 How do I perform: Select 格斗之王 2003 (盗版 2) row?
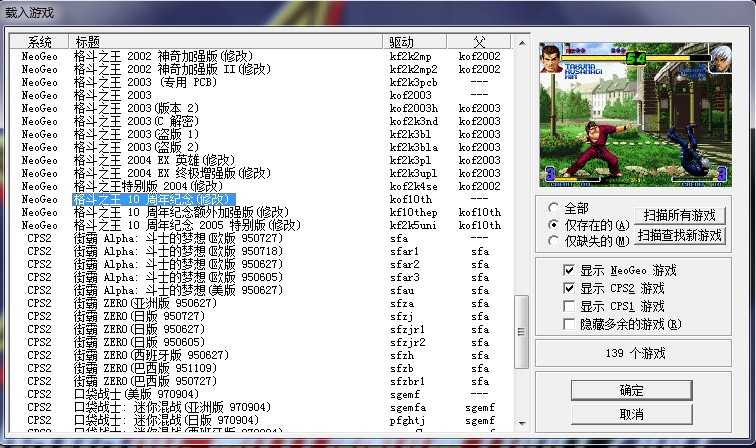(x=260, y=148)
